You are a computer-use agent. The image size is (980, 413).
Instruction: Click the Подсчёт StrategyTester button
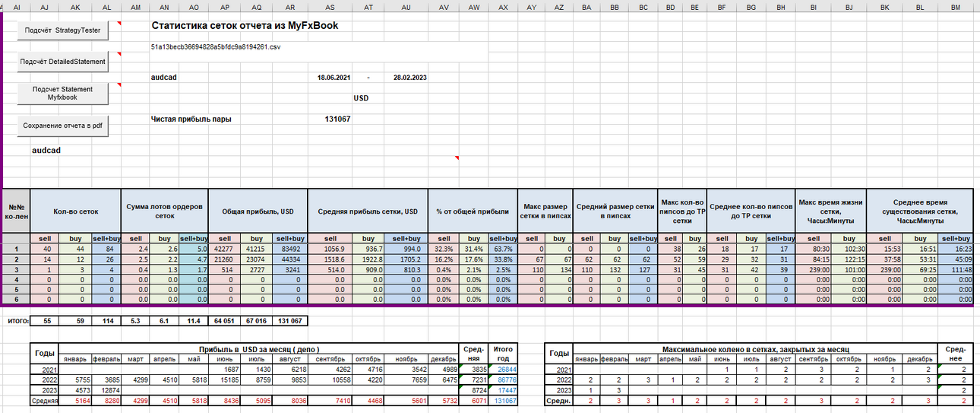point(62,30)
